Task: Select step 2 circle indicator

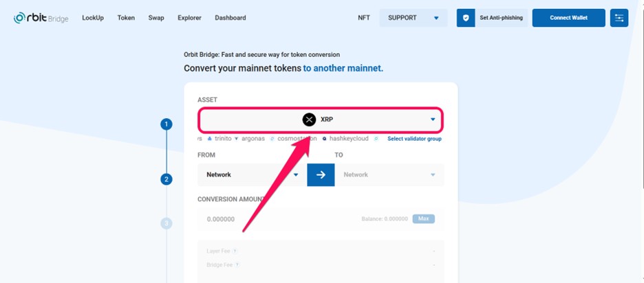Action: (x=167, y=179)
